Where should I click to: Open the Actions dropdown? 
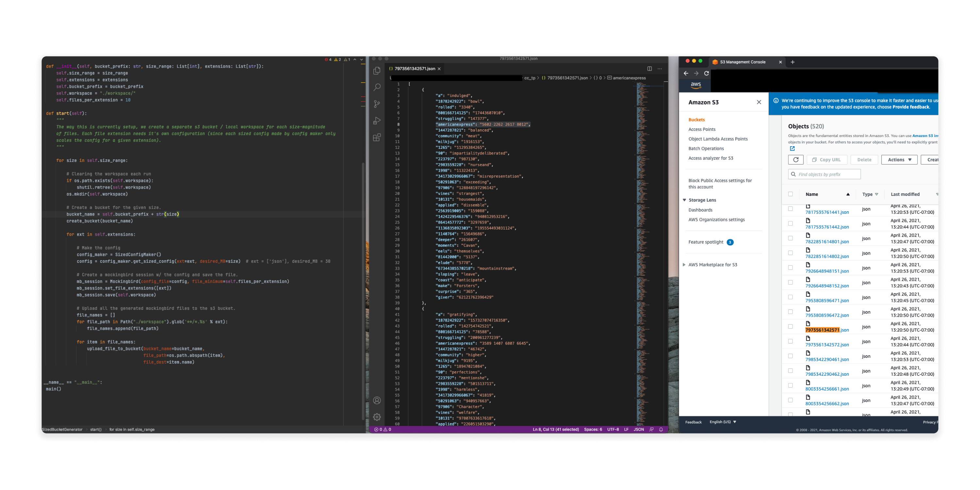pos(899,160)
